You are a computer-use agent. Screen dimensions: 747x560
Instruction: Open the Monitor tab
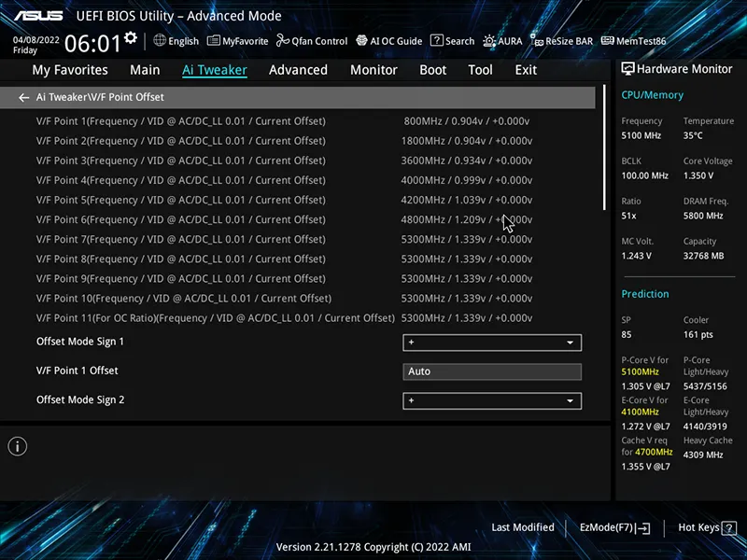373,70
